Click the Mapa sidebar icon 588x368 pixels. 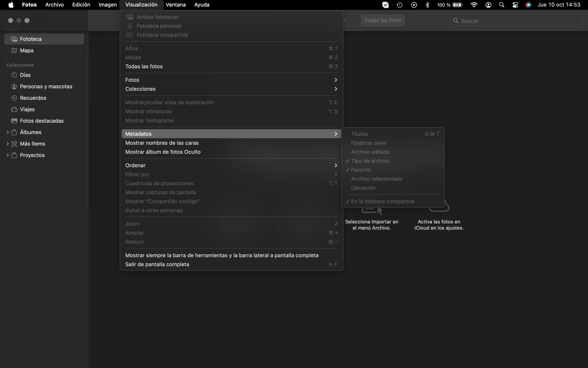[x=14, y=50]
